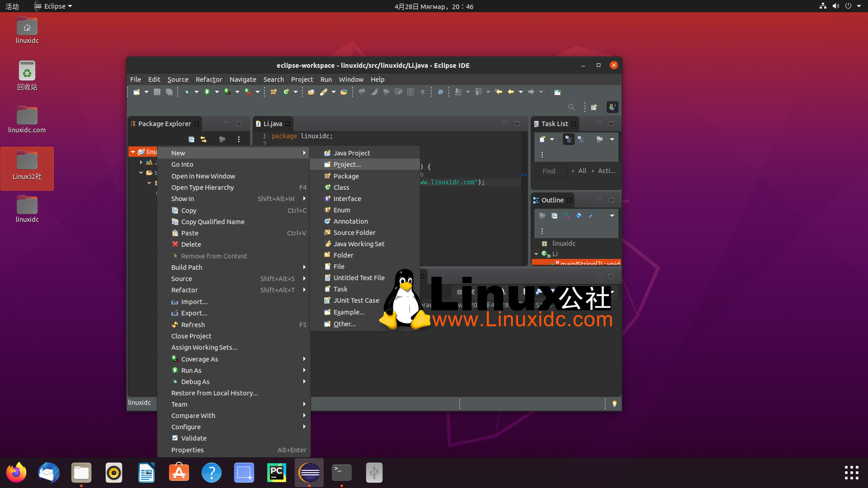The width and height of the screenshot is (868, 488).
Task: Open the Navigate menu in menu bar
Action: pos(243,79)
